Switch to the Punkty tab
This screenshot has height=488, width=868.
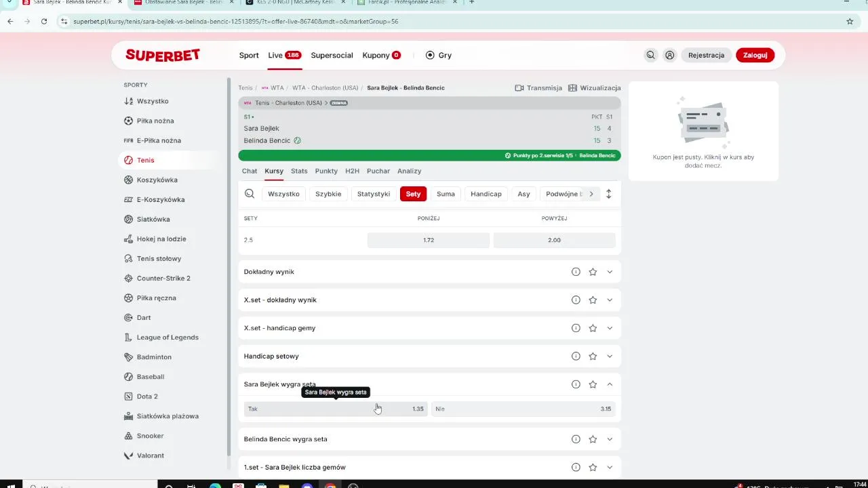tap(326, 171)
